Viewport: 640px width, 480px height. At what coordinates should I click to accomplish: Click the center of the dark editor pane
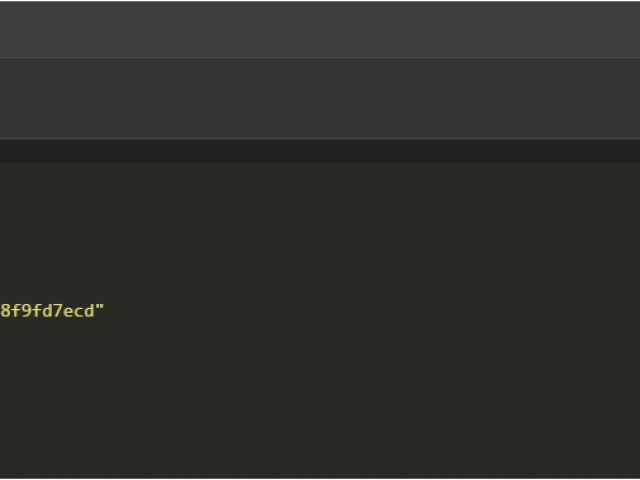click(320, 320)
